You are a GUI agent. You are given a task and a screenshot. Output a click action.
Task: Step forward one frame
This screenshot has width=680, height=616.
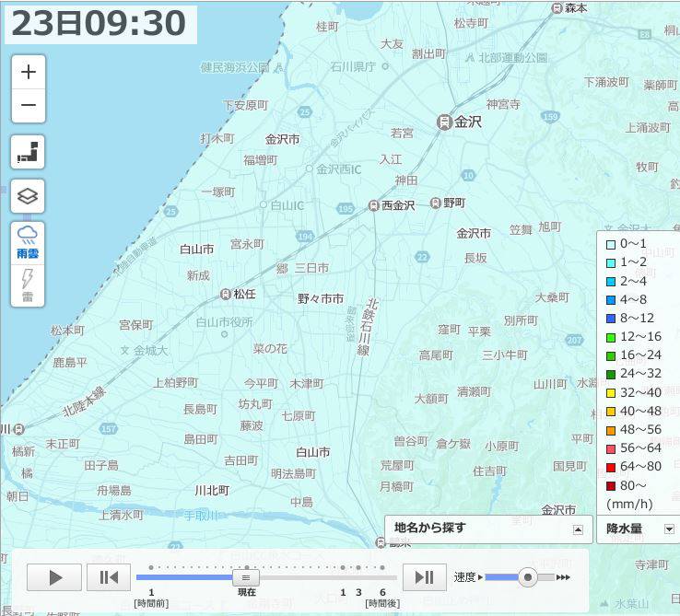425,577
